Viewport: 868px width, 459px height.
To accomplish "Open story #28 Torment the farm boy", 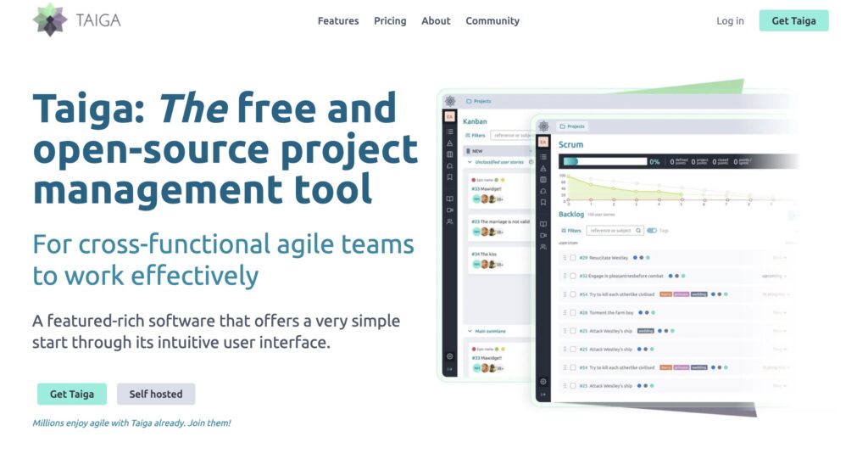I will click(606, 313).
